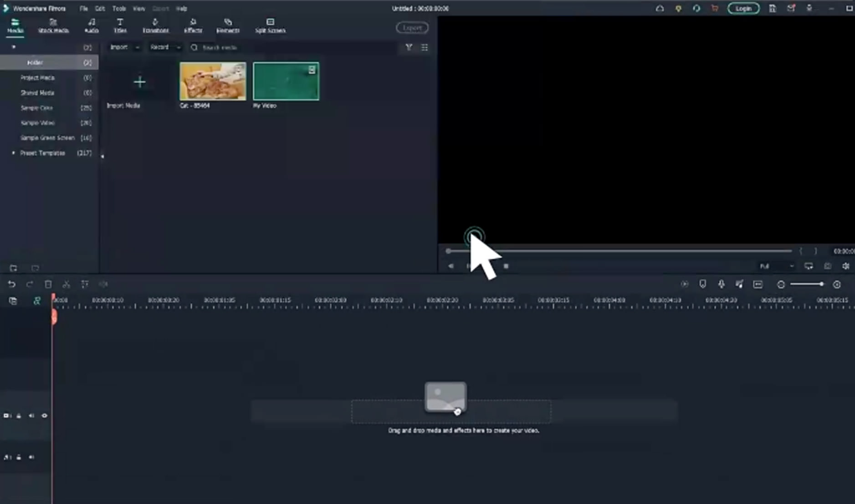Hide video track 1 with eye icon
This screenshot has width=855, height=504.
(44, 416)
